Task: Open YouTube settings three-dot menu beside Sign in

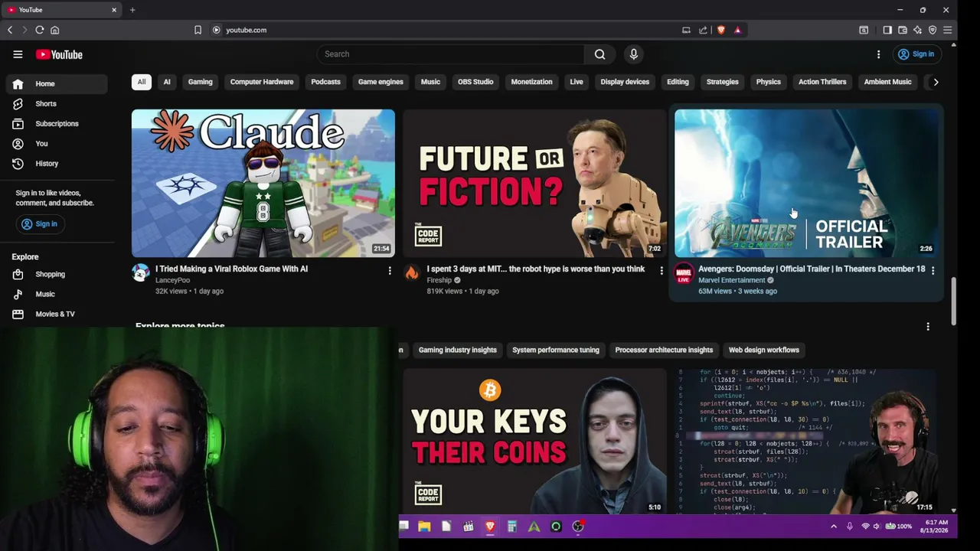Action: click(x=878, y=54)
